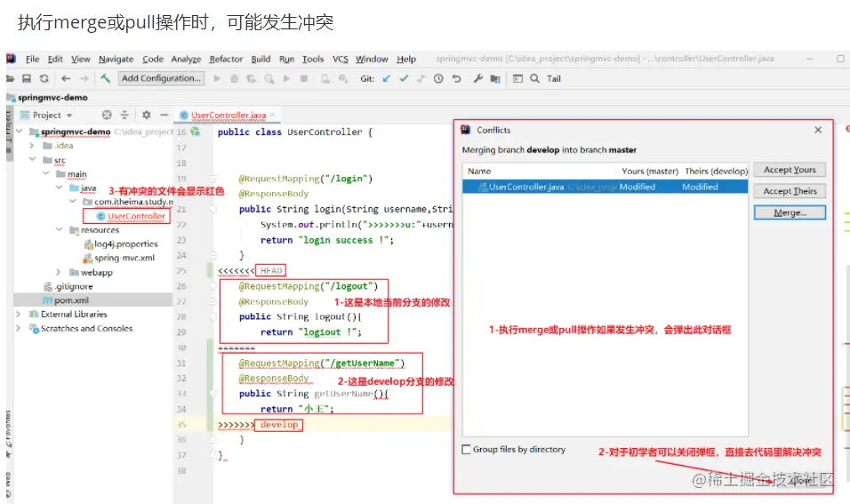Collapse the springmvc-demo root node
The image size is (850, 504).
19,132
